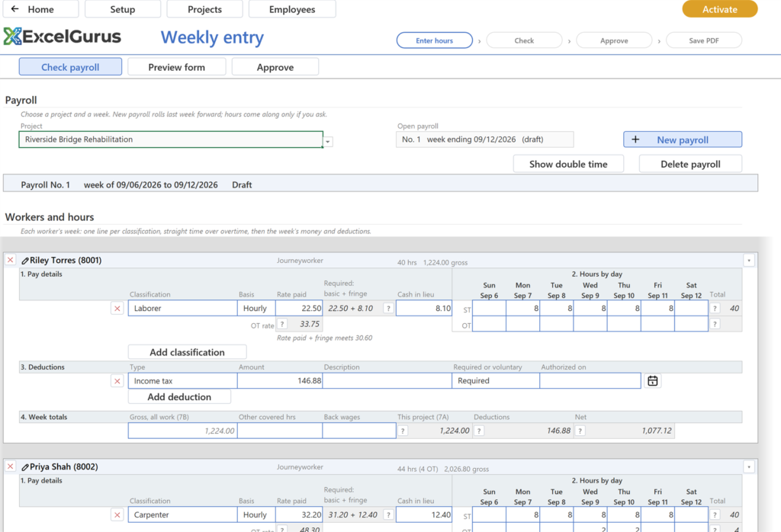The height and width of the screenshot is (532, 781).
Task: Show help for Net amount
Action: click(580, 431)
